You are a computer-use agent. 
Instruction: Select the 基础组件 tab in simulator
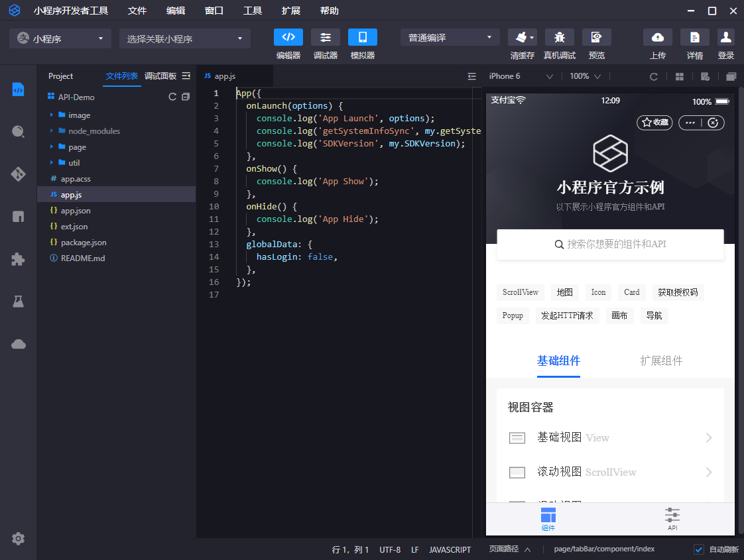click(x=558, y=361)
